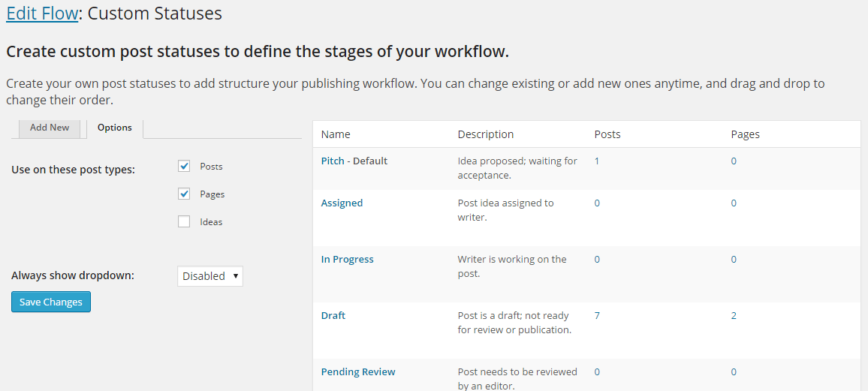
Task: Click the Description column header
Action: tap(486, 134)
